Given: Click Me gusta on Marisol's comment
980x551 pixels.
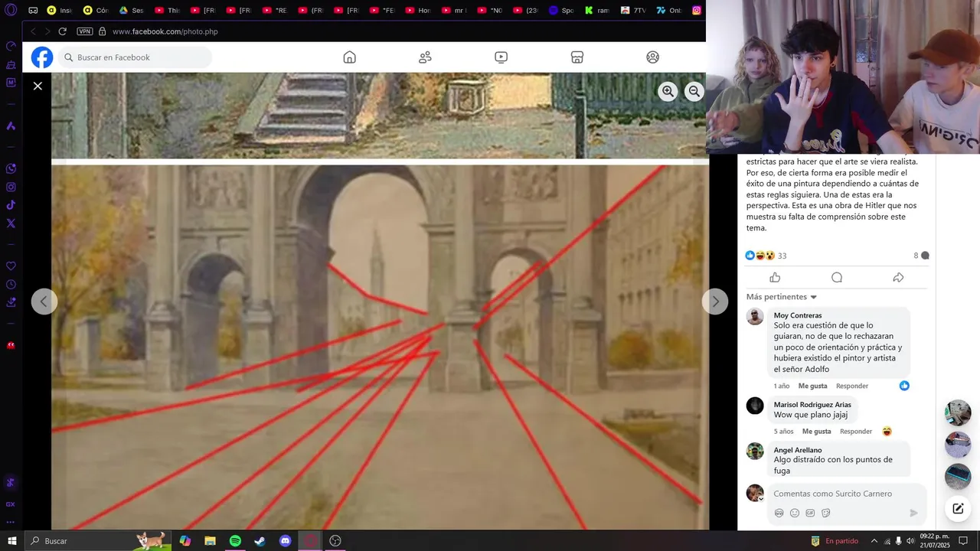Looking at the screenshot, I should [816, 432].
